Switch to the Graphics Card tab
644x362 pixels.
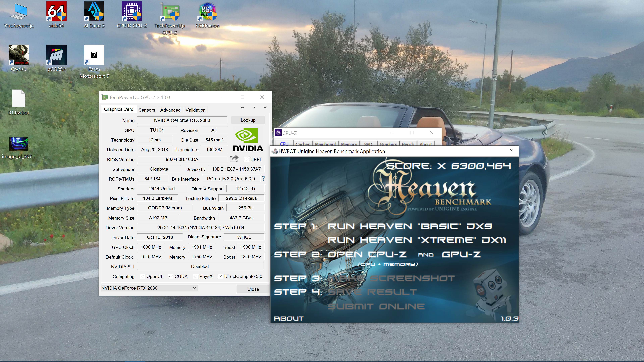[119, 109]
